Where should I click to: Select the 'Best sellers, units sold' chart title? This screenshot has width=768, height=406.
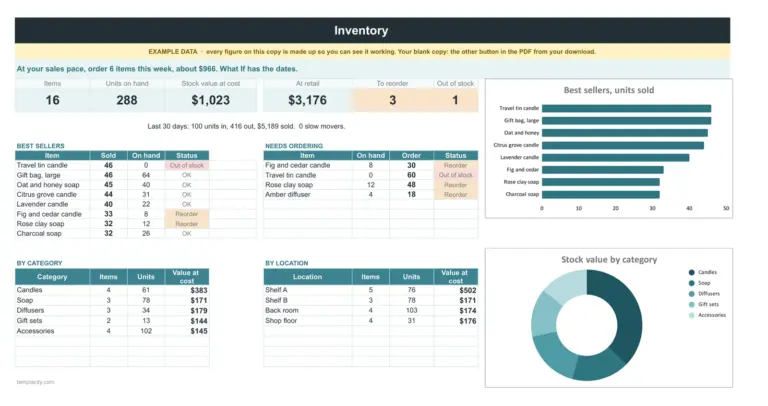pos(608,90)
